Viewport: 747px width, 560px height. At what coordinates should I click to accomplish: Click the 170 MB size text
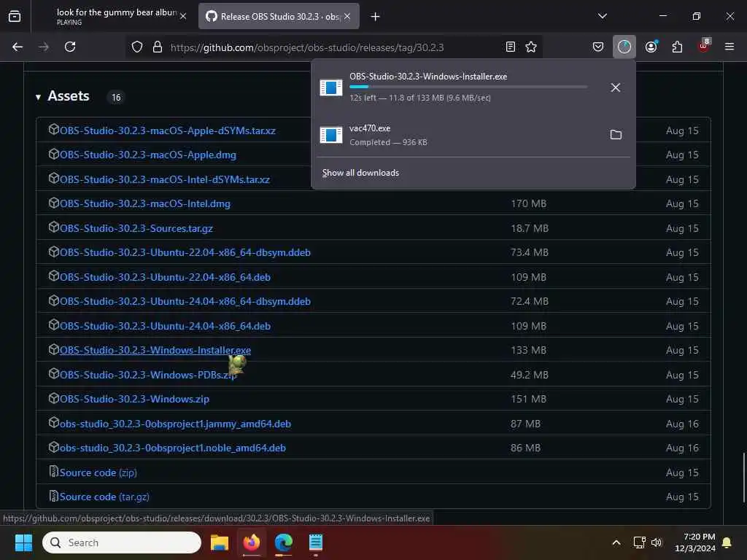point(529,204)
